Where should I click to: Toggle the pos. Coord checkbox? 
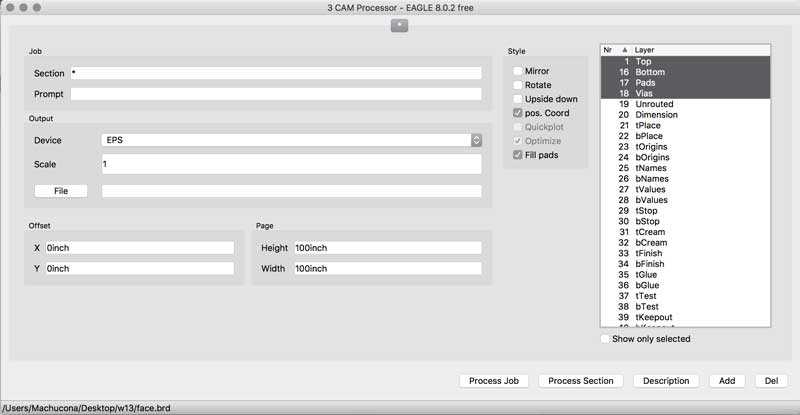[x=518, y=113]
